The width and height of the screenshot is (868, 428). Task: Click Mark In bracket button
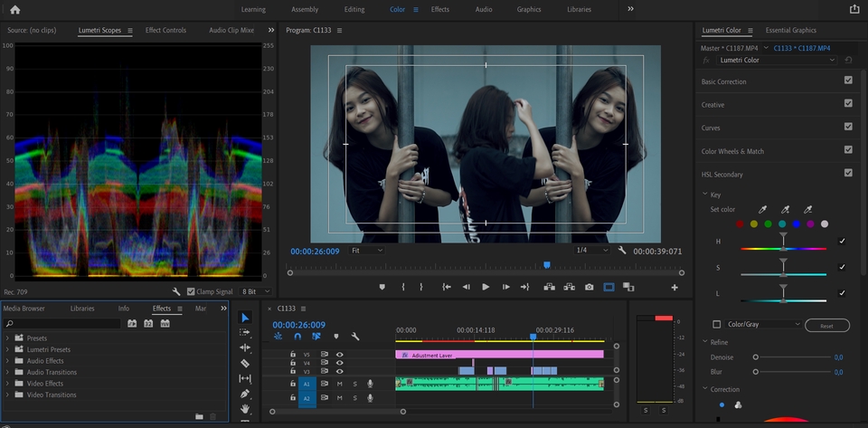(403, 287)
